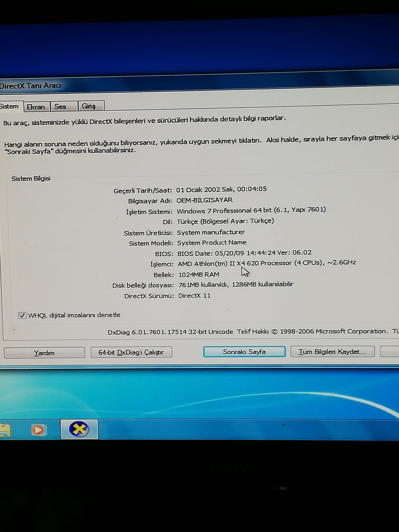The height and width of the screenshot is (532, 399).
Task: Click System Product Name value
Action: coord(212,243)
